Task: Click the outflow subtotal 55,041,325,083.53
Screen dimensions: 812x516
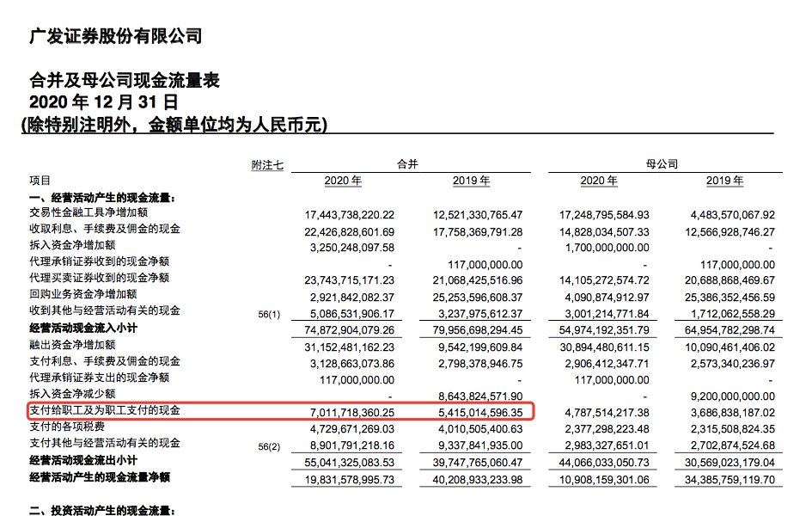Action: tap(350, 463)
